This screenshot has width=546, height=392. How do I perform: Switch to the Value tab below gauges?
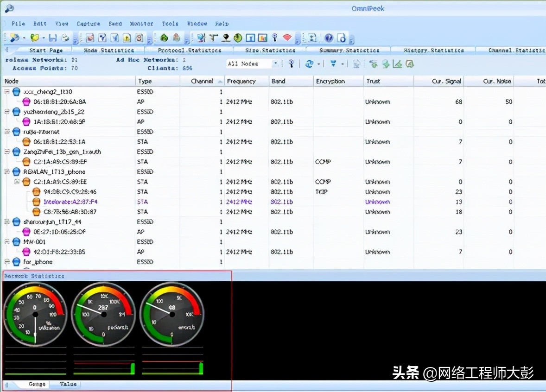click(68, 384)
